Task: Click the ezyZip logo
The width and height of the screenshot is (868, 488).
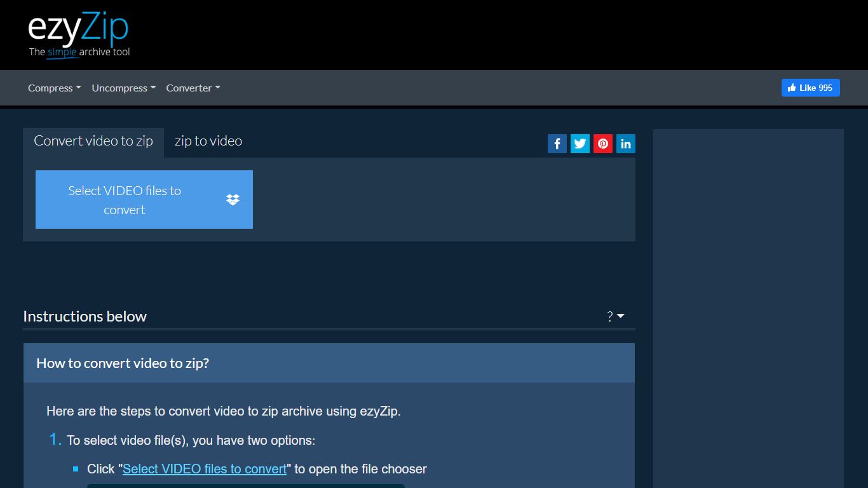Action: pyautogui.click(x=79, y=35)
